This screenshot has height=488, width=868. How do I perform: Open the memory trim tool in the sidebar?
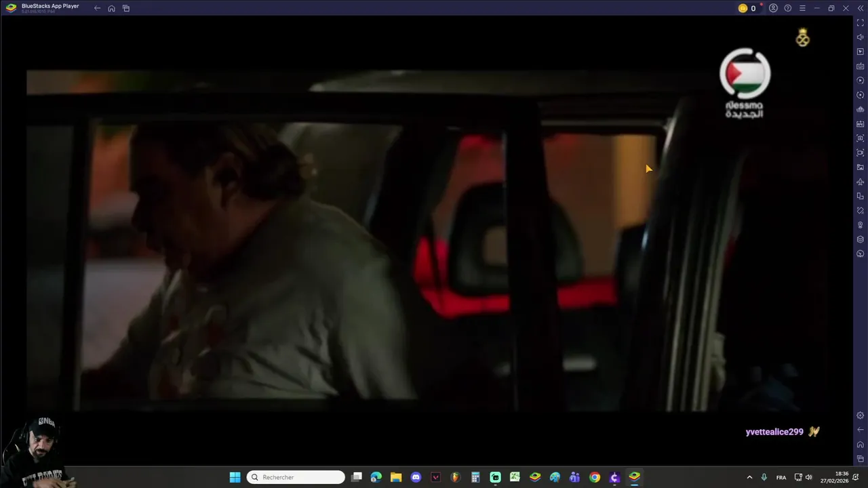(861, 253)
